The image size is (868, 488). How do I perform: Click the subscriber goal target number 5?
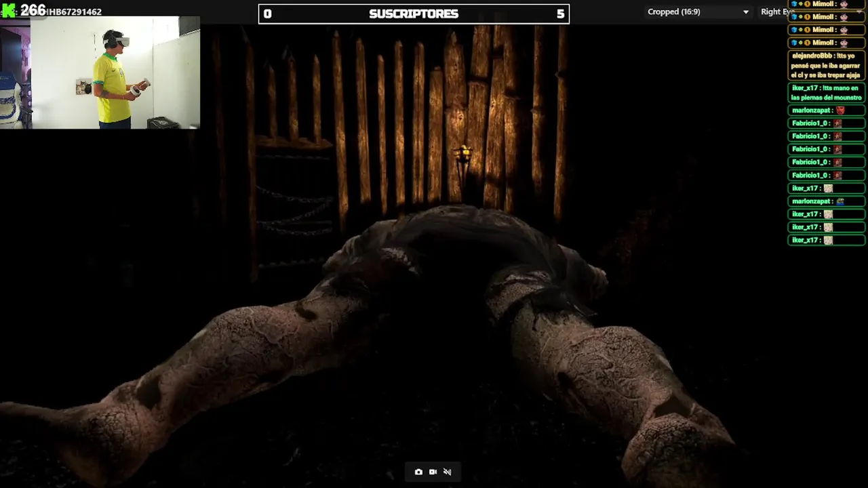(560, 14)
